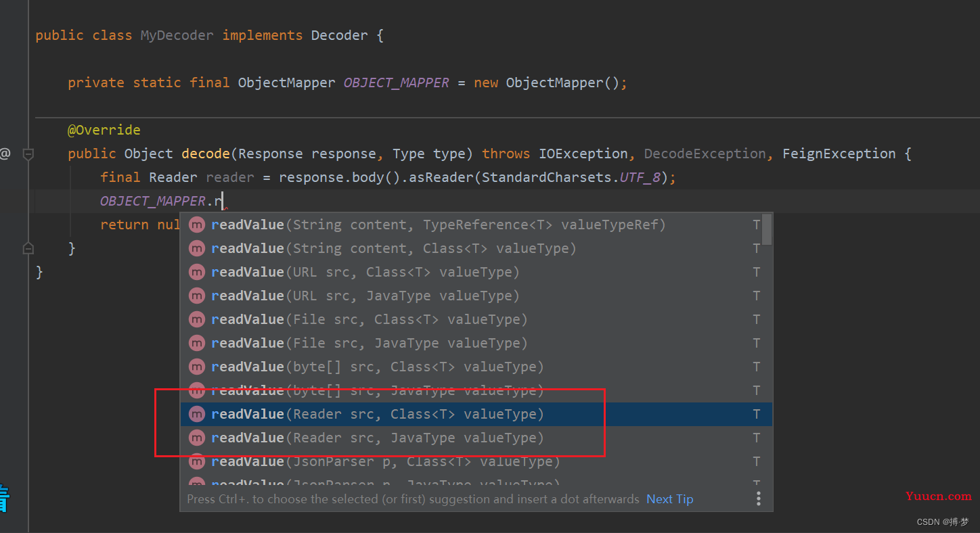Place cursor on MyDecoder class name
The height and width of the screenshot is (533, 980).
(177, 35)
